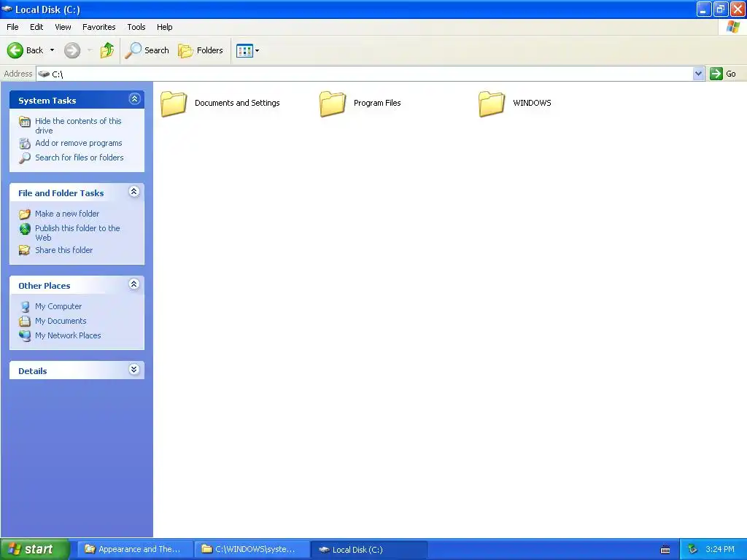Collapse the System Tasks panel
The image size is (747, 560).
tap(134, 99)
